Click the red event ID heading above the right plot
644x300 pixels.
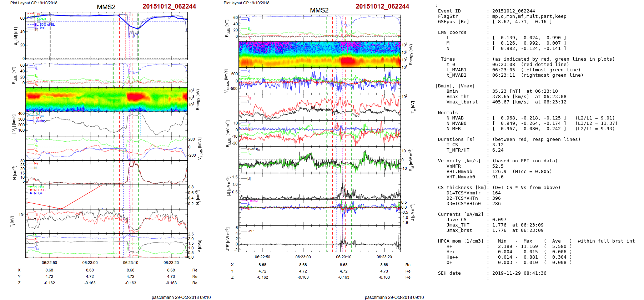pyautogui.click(x=382, y=6)
